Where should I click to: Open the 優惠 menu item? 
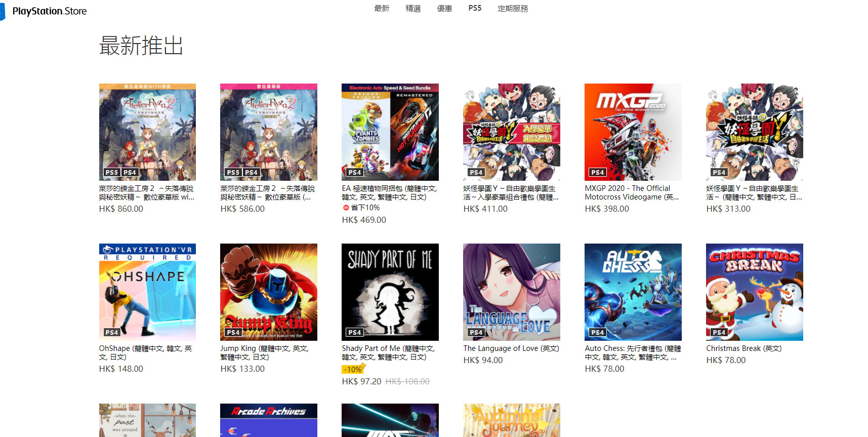[444, 9]
